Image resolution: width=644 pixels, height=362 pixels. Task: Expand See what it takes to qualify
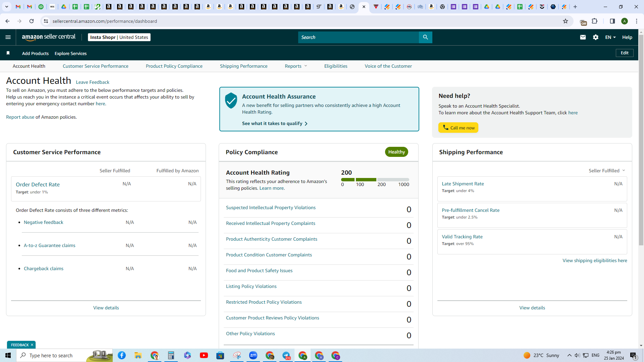275,123
